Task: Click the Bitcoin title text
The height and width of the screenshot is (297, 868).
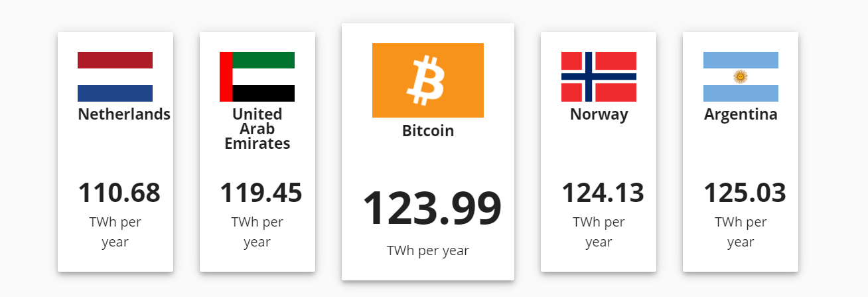Action: 428,131
